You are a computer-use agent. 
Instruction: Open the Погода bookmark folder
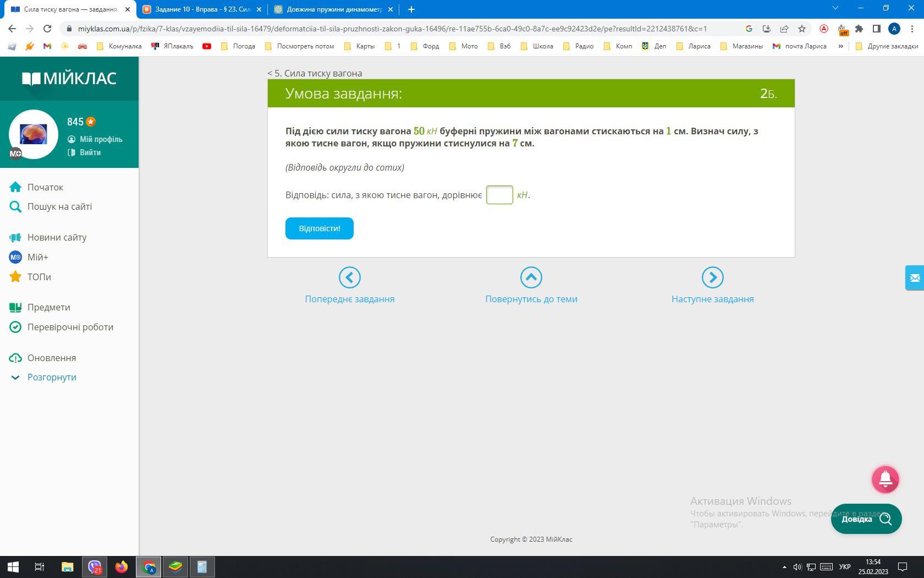click(x=238, y=46)
